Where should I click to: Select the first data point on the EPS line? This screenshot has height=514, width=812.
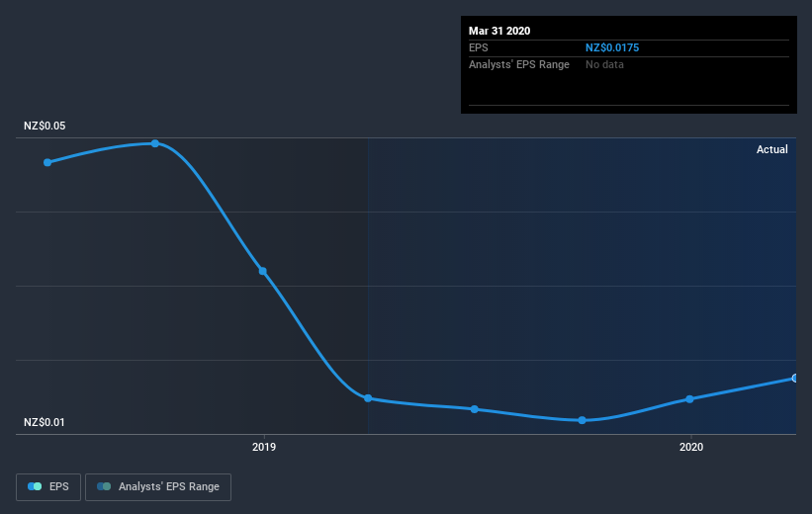coord(47,162)
